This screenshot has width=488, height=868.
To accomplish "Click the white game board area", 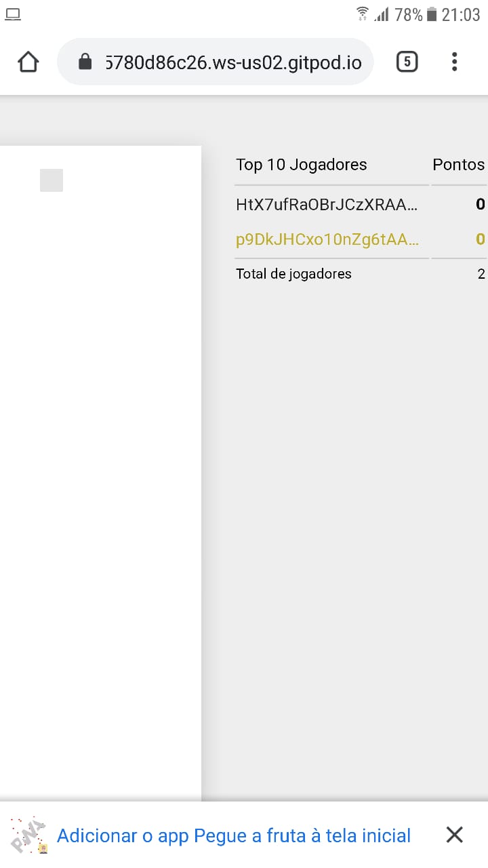I will 100,473.
